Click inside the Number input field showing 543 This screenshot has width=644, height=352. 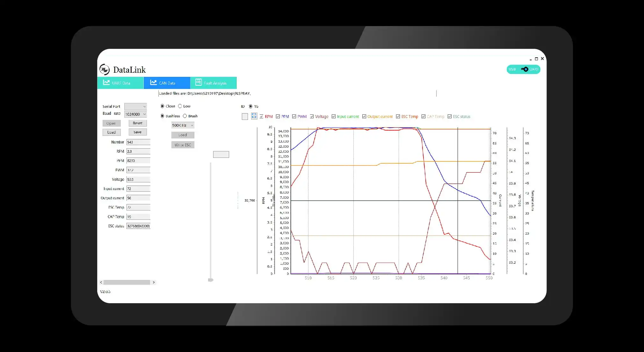tap(138, 142)
